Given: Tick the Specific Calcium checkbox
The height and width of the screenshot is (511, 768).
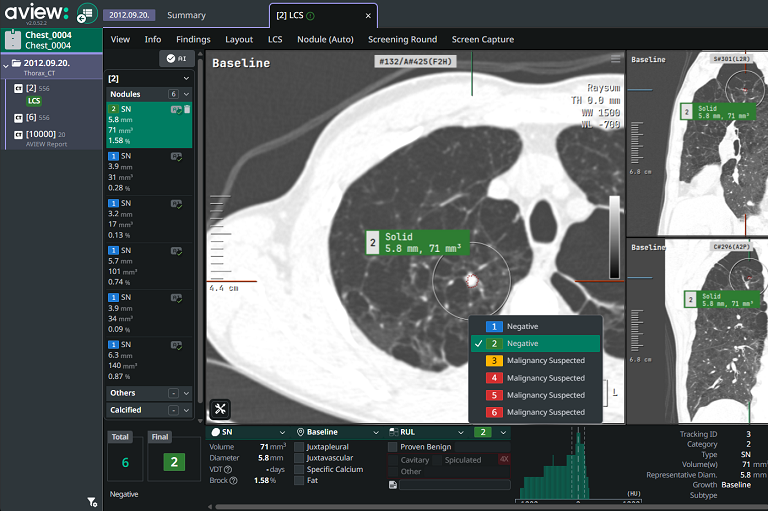Looking at the screenshot, I should pyautogui.click(x=300, y=470).
